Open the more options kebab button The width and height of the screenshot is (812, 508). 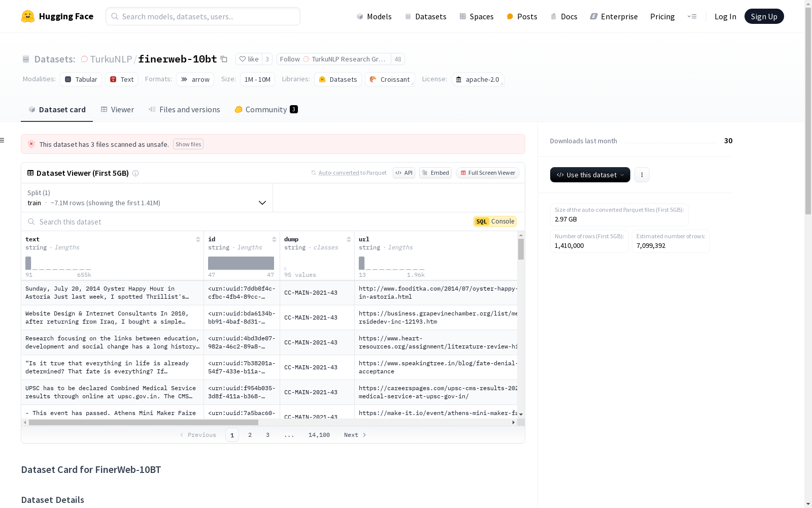[642, 175]
